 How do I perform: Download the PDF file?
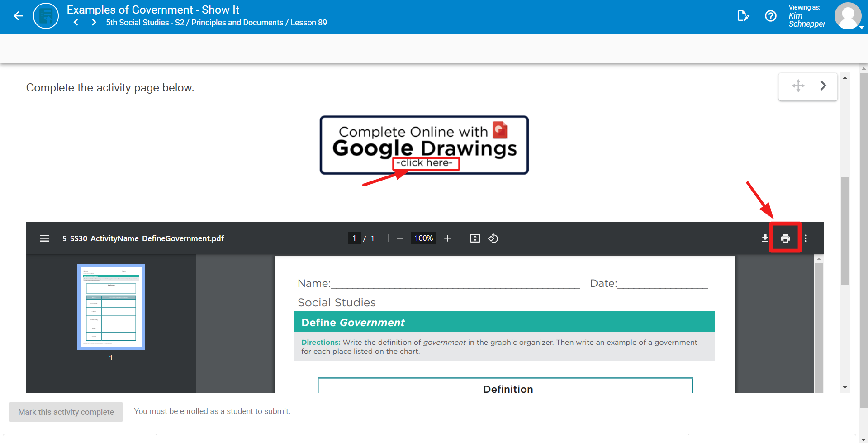pyautogui.click(x=765, y=238)
